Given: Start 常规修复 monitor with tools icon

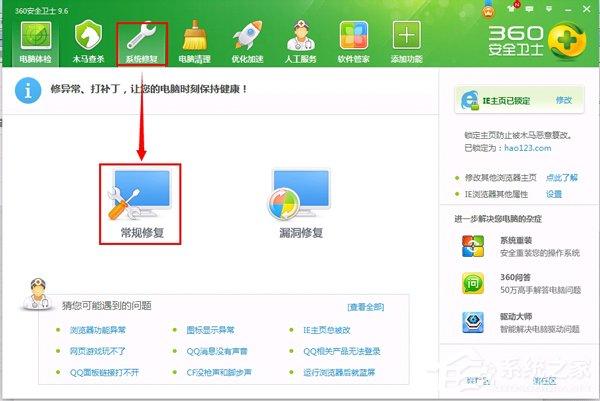Looking at the screenshot, I should 140,195.
